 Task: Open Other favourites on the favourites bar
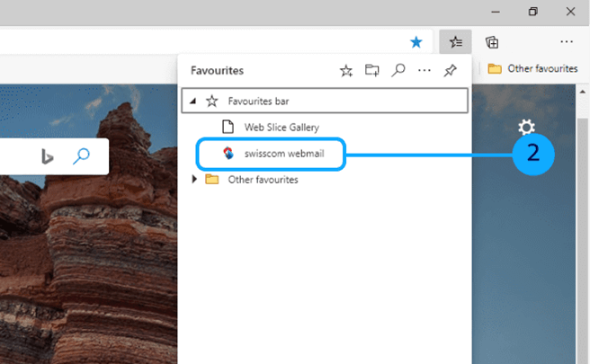(x=532, y=68)
